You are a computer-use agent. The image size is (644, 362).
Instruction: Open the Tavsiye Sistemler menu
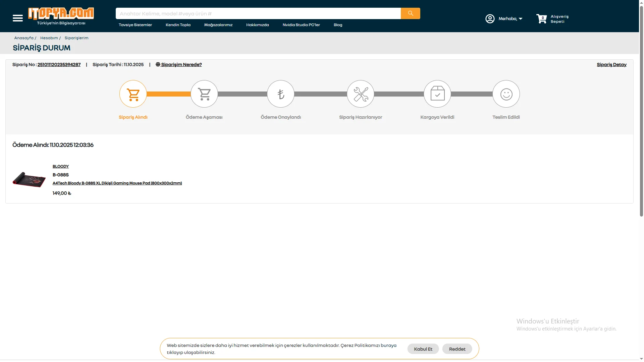(x=135, y=25)
